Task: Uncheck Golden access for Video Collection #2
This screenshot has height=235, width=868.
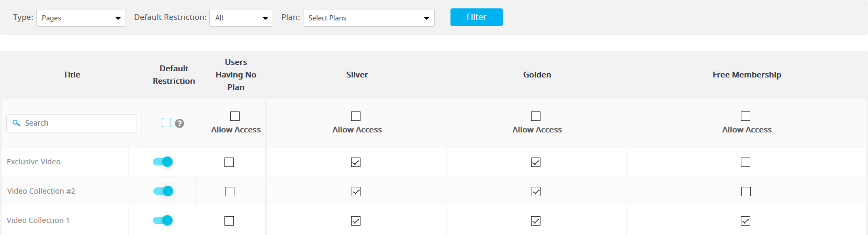Action: 536,192
